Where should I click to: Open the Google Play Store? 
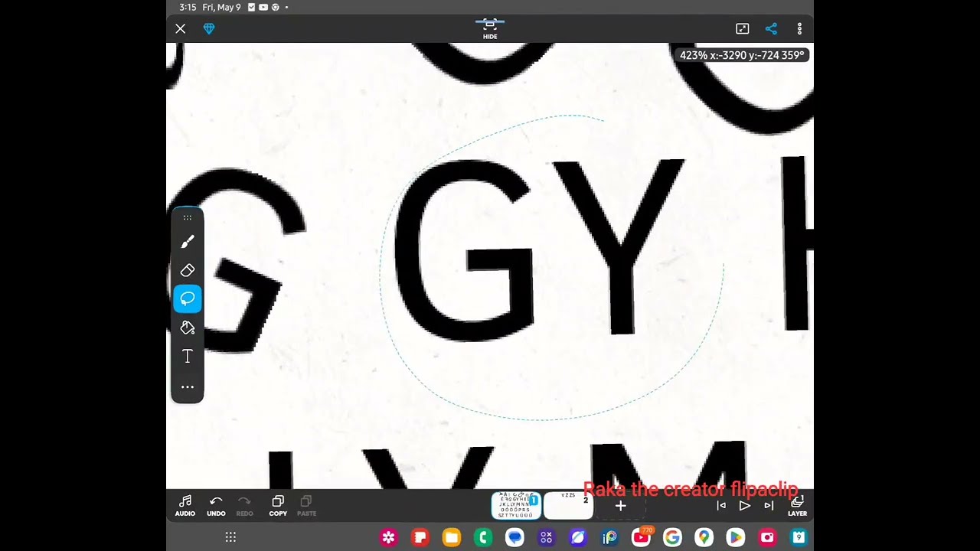[x=735, y=538]
